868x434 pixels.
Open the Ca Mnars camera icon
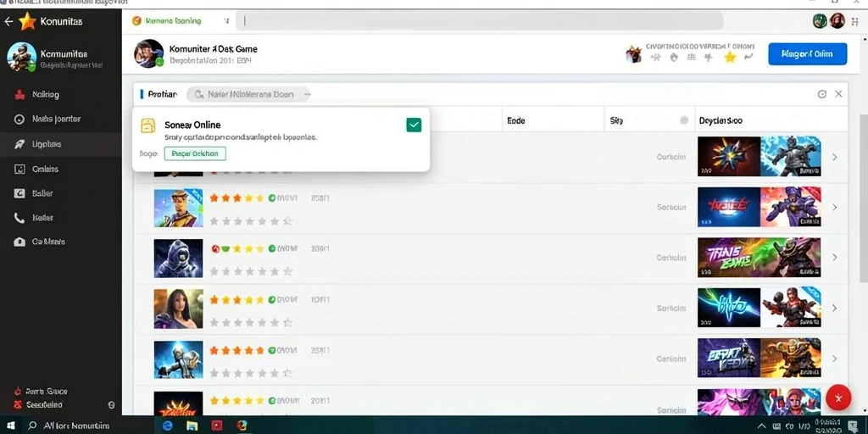[19, 242]
